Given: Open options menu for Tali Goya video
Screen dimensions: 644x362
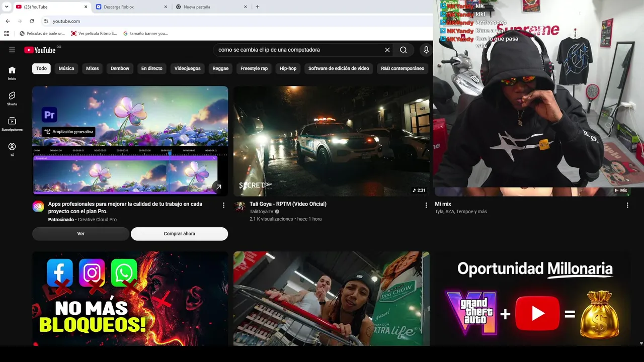Looking at the screenshot, I should coord(426,205).
